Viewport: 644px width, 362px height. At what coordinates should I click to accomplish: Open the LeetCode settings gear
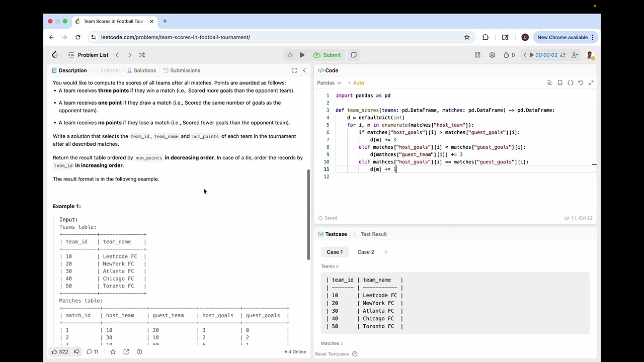tap(492, 55)
